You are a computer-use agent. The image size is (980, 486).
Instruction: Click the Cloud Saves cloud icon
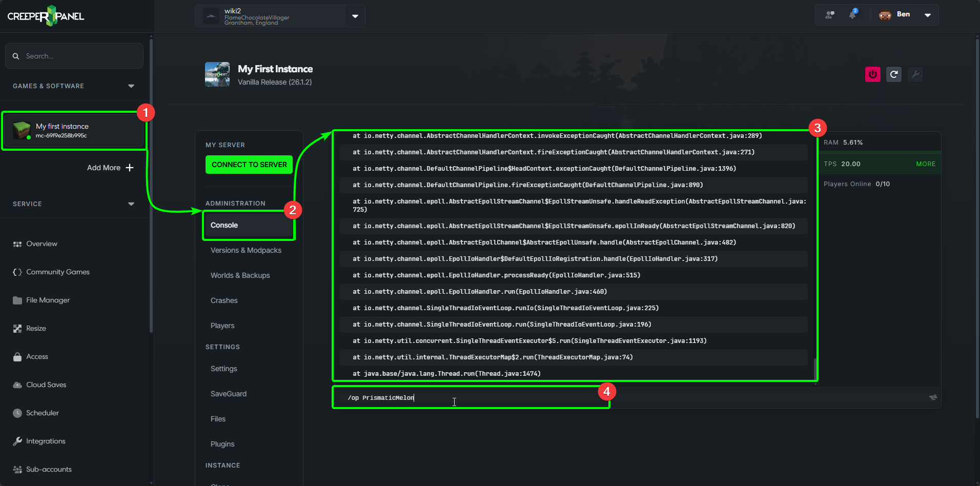[x=17, y=385]
